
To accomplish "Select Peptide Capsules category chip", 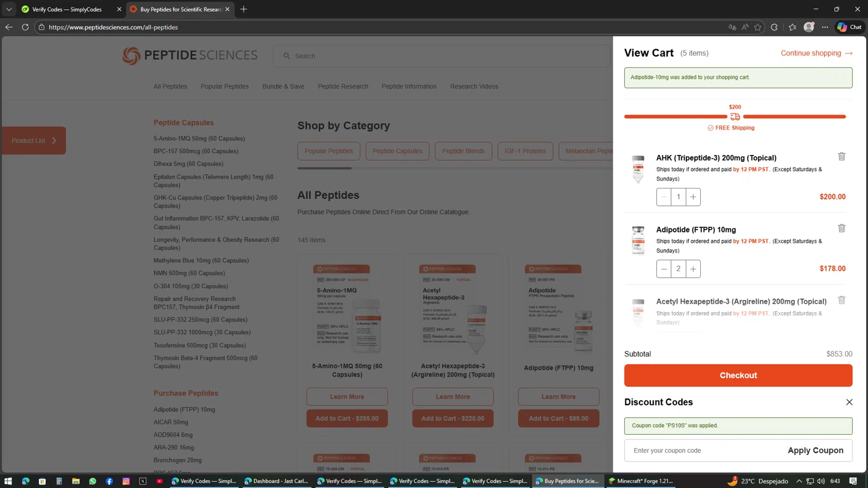I will (x=398, y=151).
